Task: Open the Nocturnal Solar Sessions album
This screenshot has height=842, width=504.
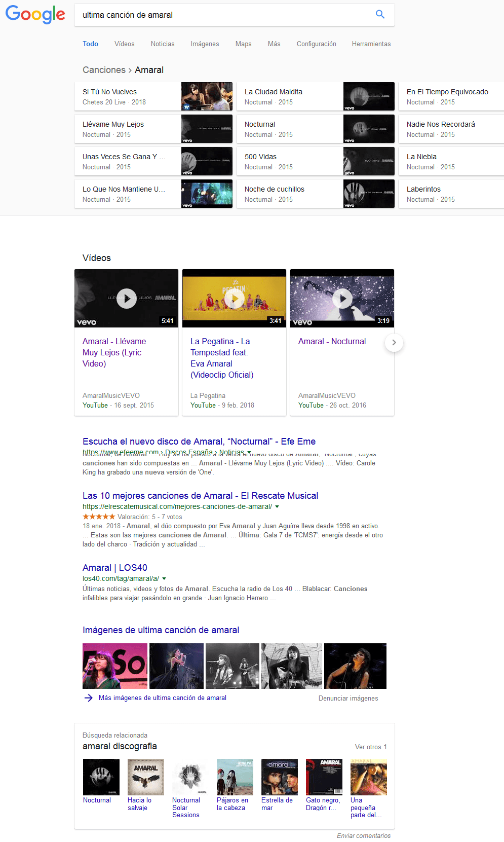Action: pyautogui.click(x=190, y=777)
